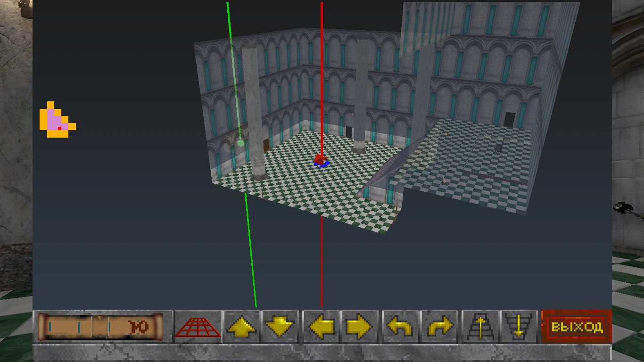Click the green beacon cube marker
Viewport: 644px width, 362px height.
(241, 142)
